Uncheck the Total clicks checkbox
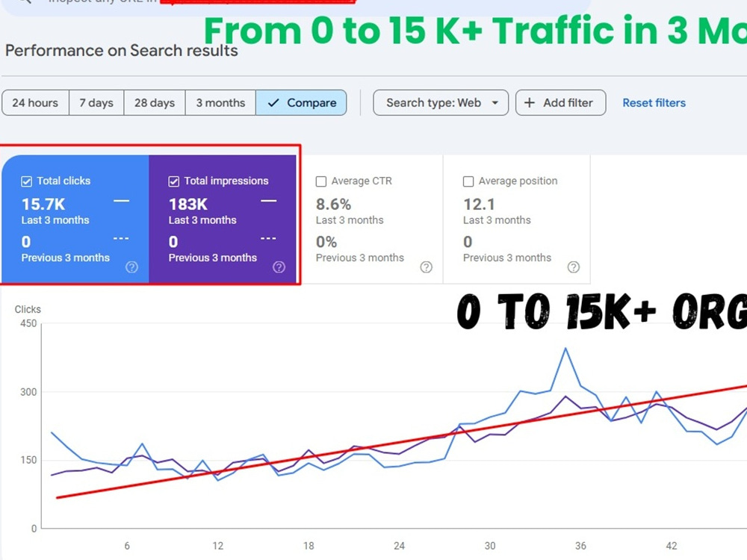Screen dimensions: 747x560 pos(27,181)
